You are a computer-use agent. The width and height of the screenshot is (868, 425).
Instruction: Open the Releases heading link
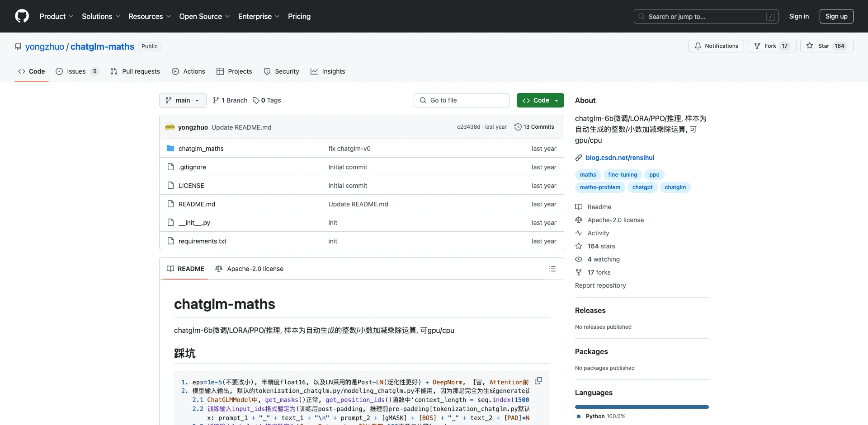[590, 310]
